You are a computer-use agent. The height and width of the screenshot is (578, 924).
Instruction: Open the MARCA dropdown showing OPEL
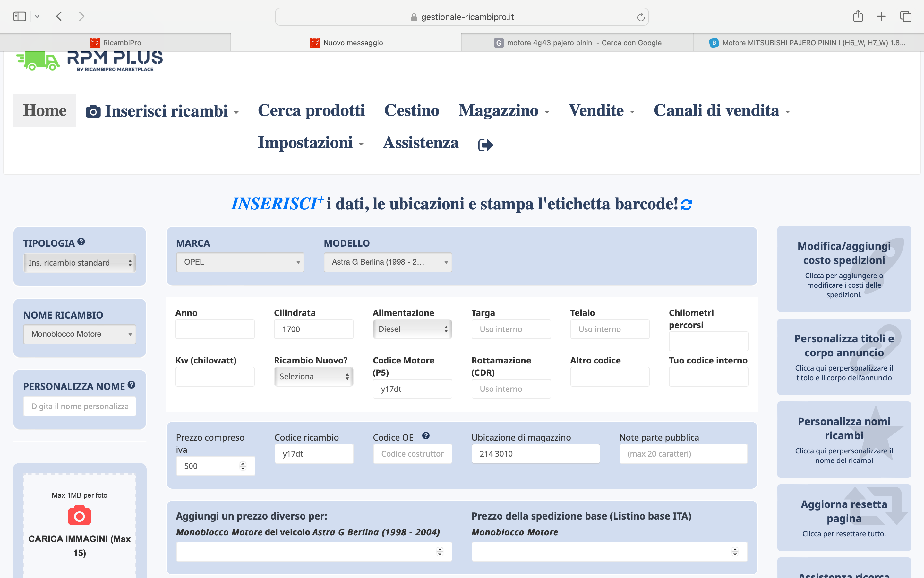pos(240,262)
